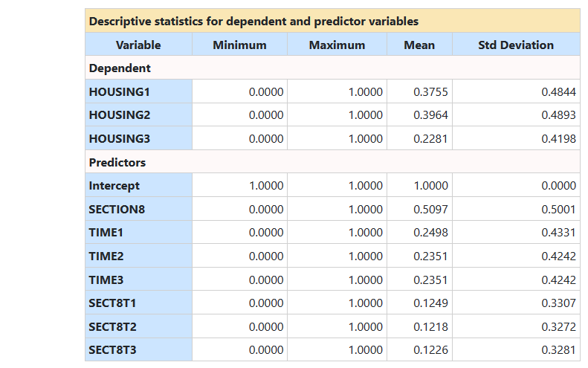Click the TIME2 row label
588x368 pixels.
coord(106,256)
